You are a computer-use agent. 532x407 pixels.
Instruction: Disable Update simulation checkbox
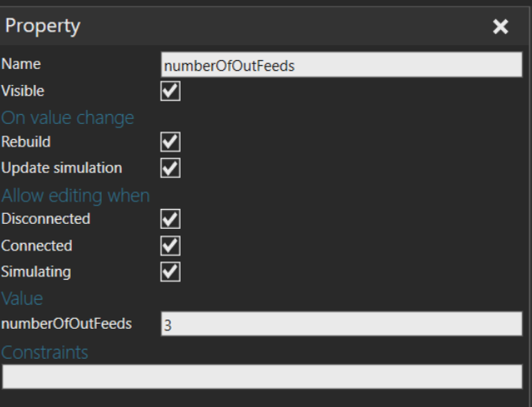(171, 168)
